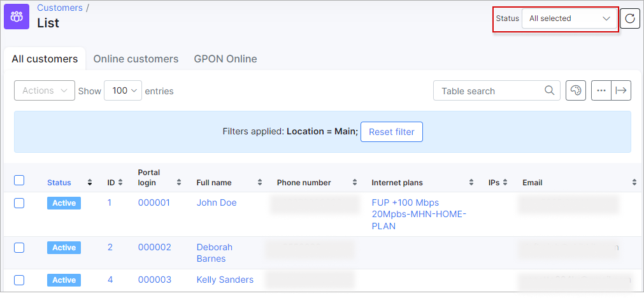Open the Status 'All selected' dropdown
Screen dimensions: 644x298
pos(569,18)
